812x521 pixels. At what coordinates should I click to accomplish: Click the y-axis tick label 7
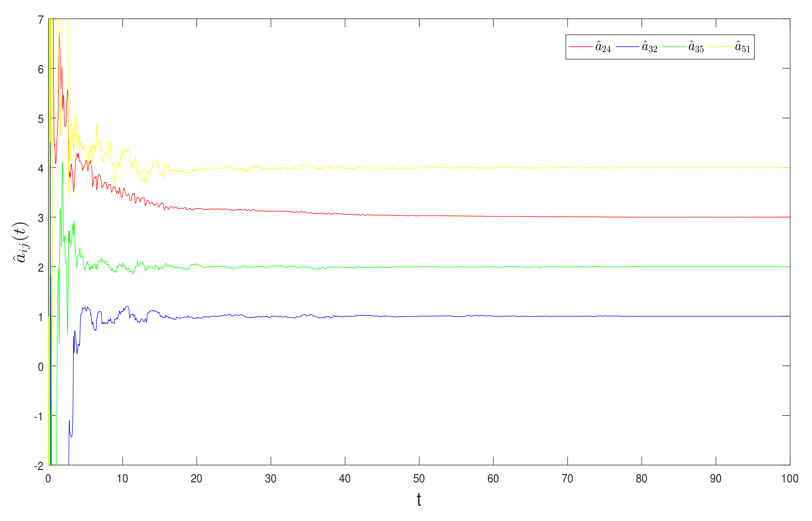[41, 20]
